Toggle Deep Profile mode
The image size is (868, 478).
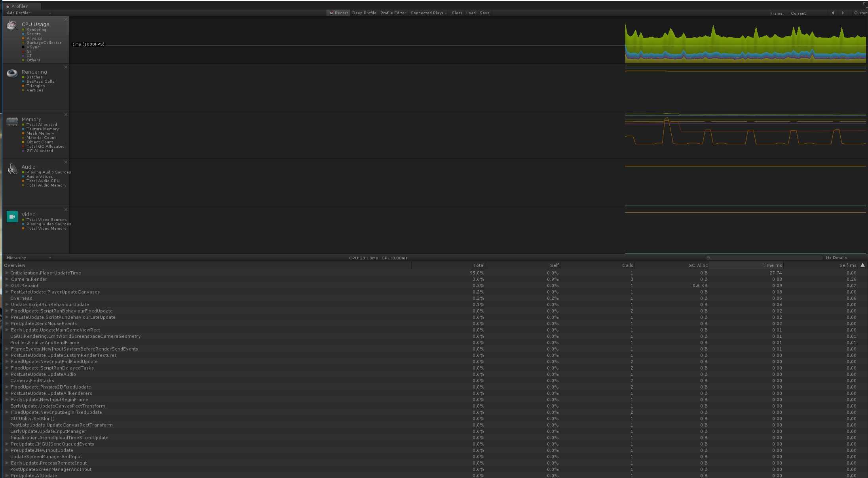coord(364,13)
